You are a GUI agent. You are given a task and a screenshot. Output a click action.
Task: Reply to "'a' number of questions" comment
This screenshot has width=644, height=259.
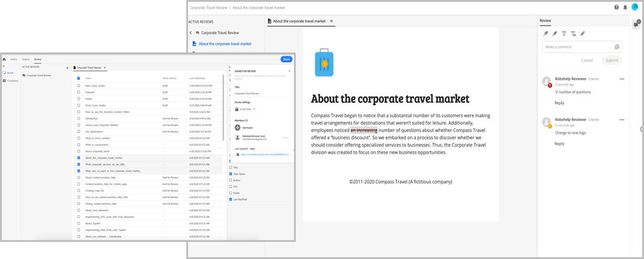pyautogui.click(x=559, y=103)
